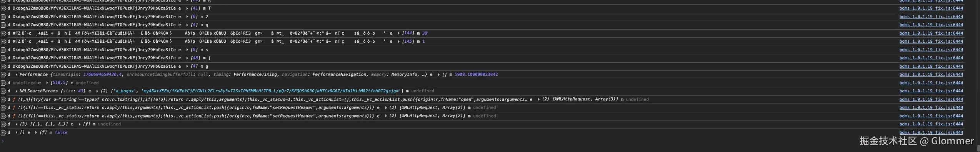This screenshot has width=980, height=152.
Task: Click the log icon of the [9] m s row
Action: tap(3, 50)
